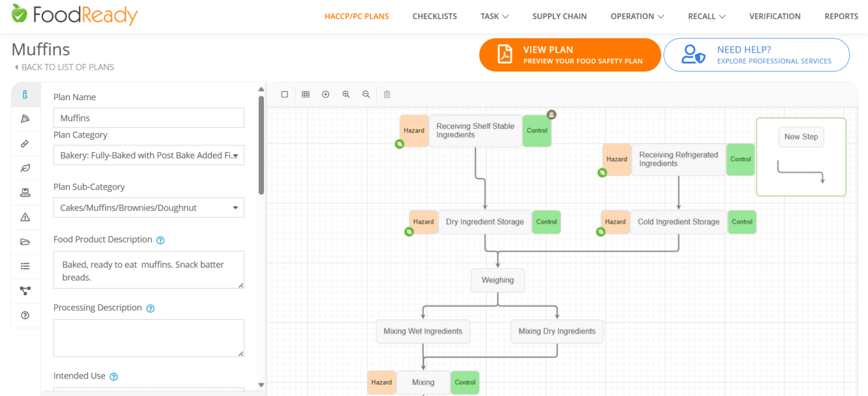868x396 pixels.
Task: Expand the TASK menu in navigation
Action: (x=494, y=16)
